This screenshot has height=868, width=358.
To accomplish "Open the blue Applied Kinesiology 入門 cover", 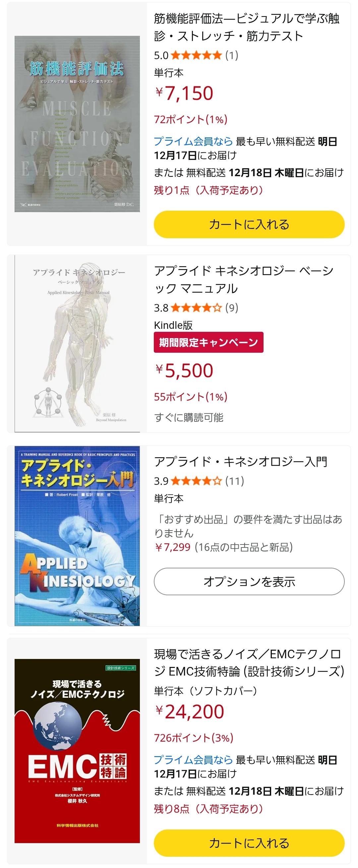I will 77,536.
